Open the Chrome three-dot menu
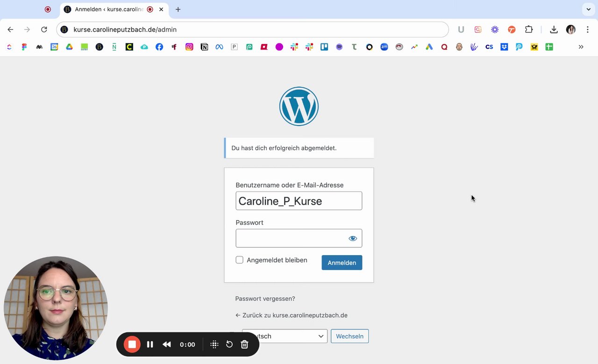The image size is (598, 364). pos(587,29)
